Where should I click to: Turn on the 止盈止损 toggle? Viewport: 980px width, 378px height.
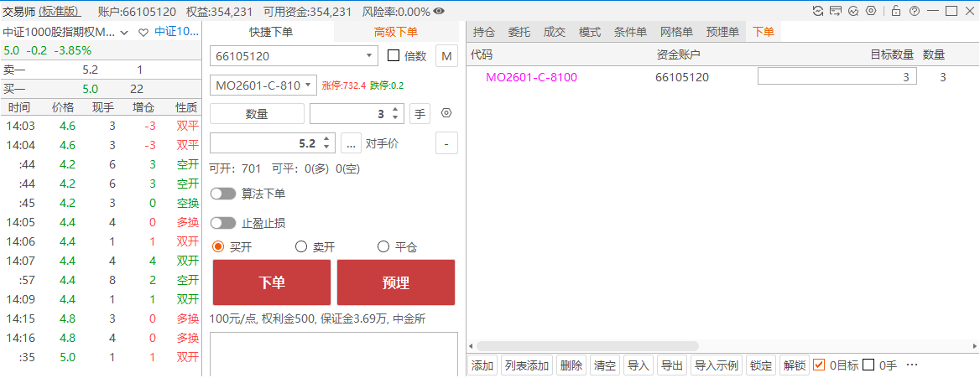pyautogui.click(x=223, y=223)
